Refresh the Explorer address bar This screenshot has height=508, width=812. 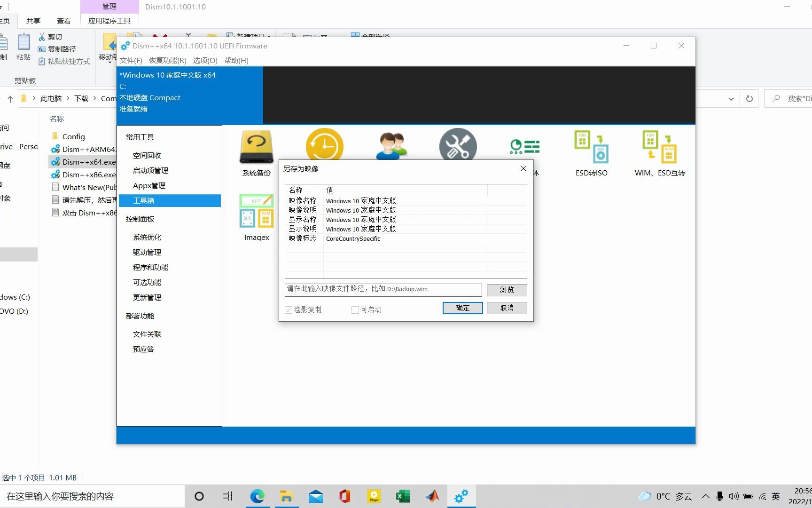coord(750,99)
